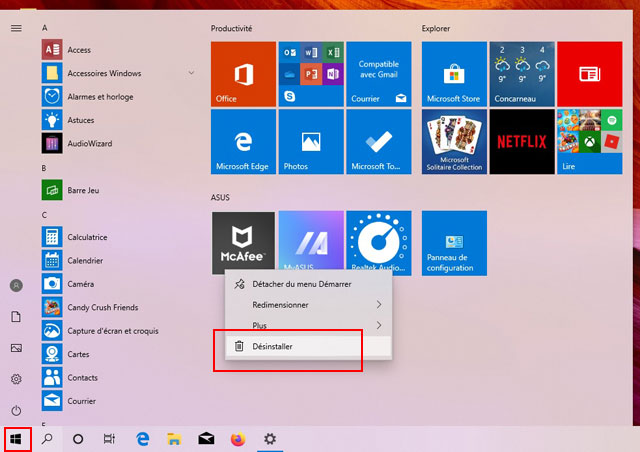
Task: Open Accessoires Windows folder icon
Action: pos(52,73)
